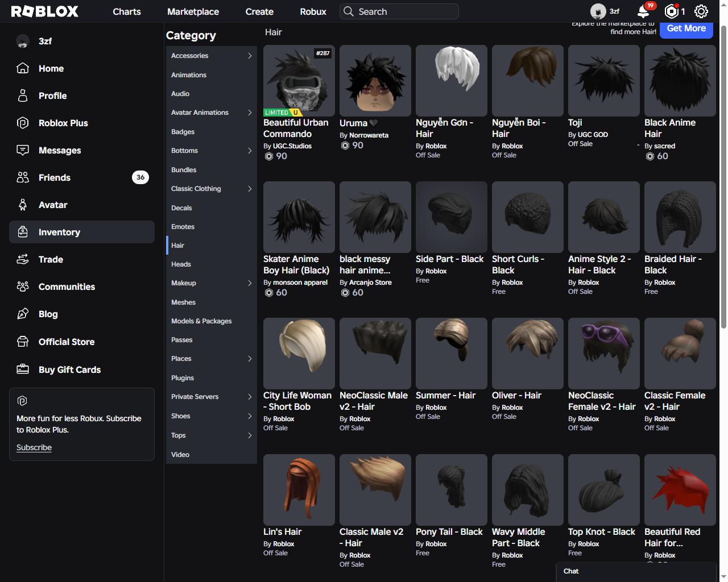Click the page vertical scrollbar
The height and width of the screenshot is (582, 728).
pyautogui.click(x=723, y=176)
